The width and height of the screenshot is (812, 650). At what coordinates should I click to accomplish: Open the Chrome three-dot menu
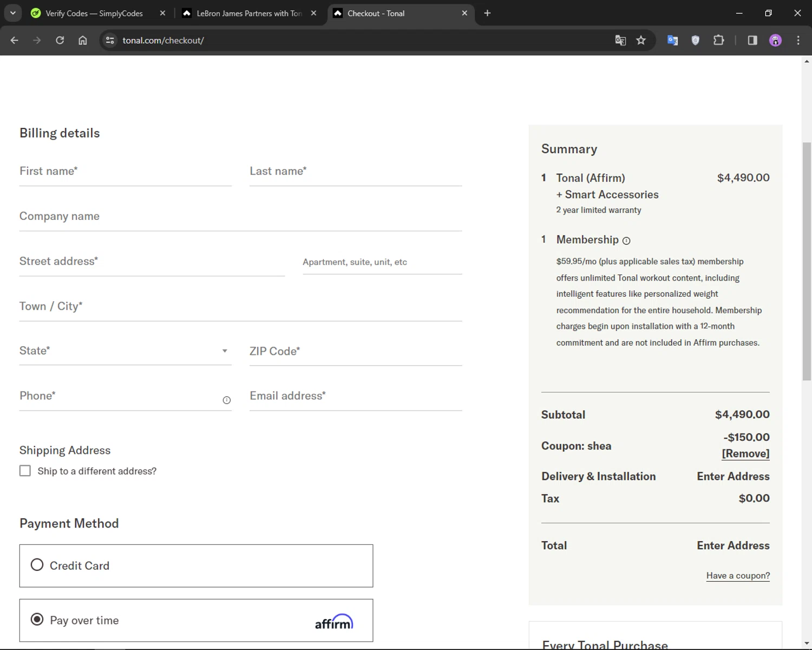(x=798, y=40)
